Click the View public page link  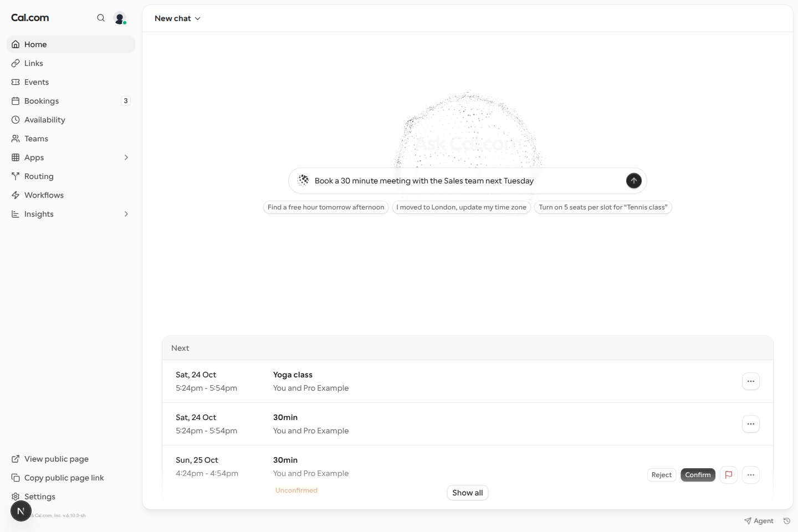pos(71,459)
